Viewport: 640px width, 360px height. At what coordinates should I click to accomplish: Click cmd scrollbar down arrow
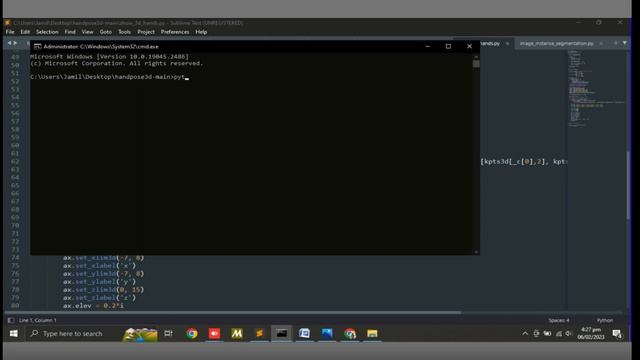[476, 252]
